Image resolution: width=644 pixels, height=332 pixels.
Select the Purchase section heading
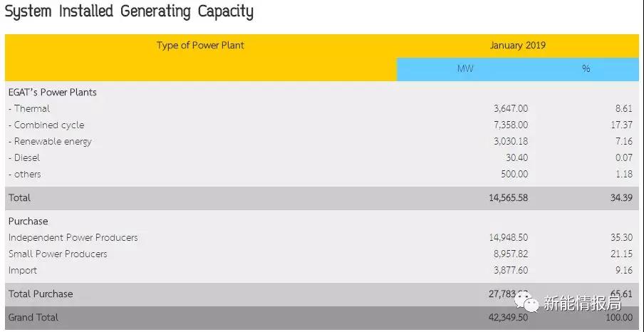point(28,221)
